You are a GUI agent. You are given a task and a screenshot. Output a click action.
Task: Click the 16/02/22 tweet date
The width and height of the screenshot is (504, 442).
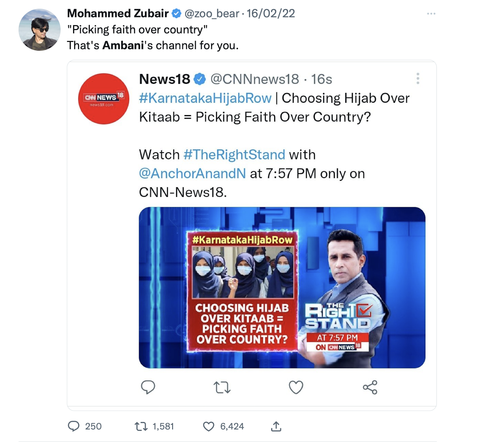click(x=271, y=13)
